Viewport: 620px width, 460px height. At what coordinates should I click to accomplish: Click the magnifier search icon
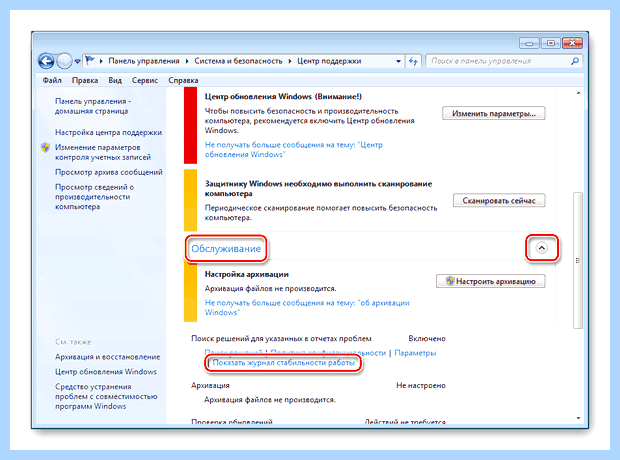[x=575, y=61]
